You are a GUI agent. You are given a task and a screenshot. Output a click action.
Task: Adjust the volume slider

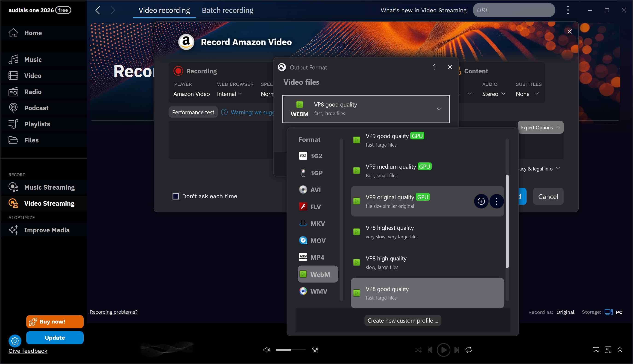click(x=291, y=350)
